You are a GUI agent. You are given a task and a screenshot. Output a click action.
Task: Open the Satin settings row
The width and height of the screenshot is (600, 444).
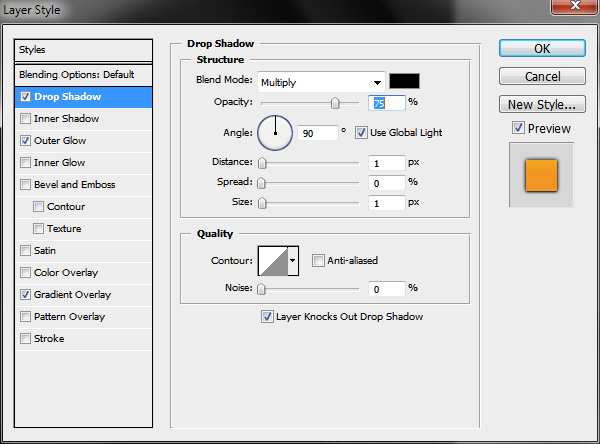point(83,251)
